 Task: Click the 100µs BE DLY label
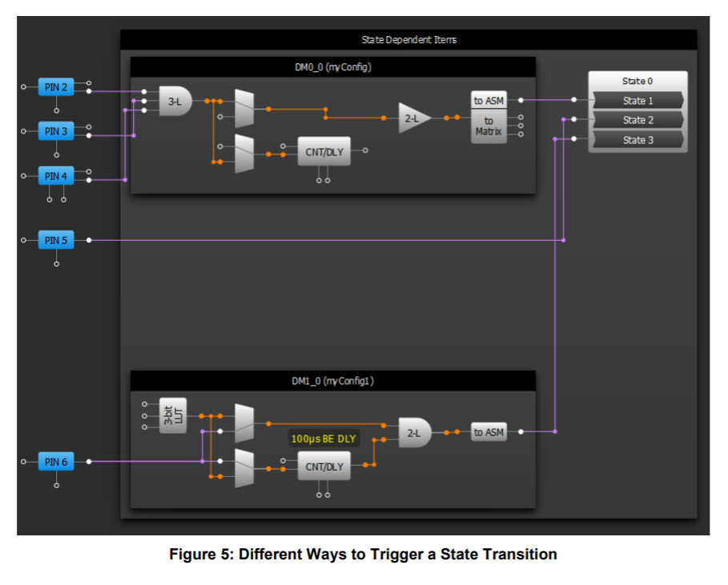pyautogui.click(x=324, y=439)
